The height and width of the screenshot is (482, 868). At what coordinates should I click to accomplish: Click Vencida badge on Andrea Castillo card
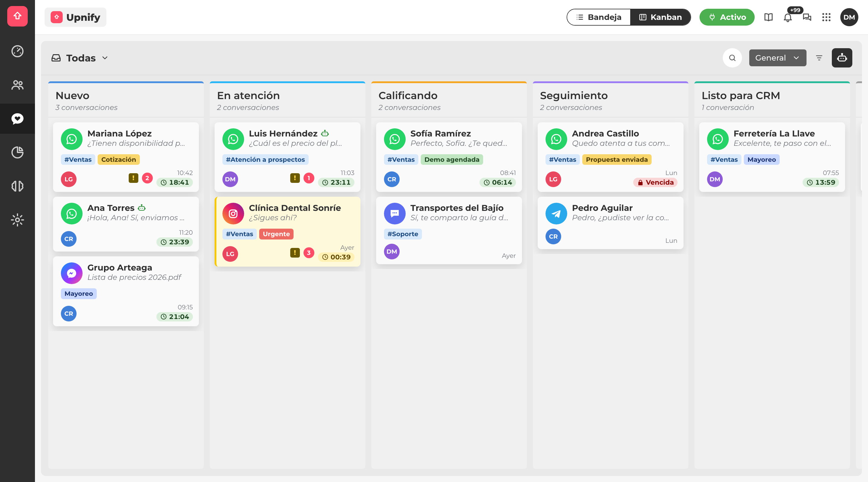[655, 182]
